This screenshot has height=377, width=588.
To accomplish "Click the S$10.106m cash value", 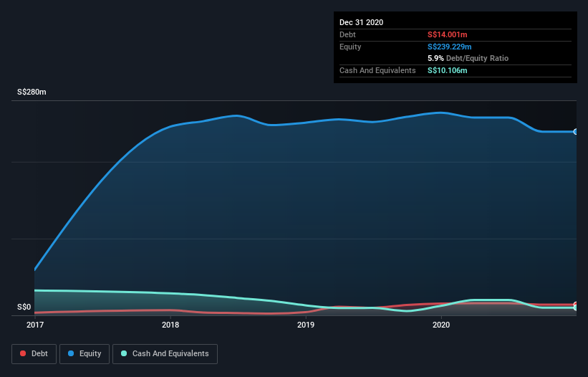I will click(448, 70).
